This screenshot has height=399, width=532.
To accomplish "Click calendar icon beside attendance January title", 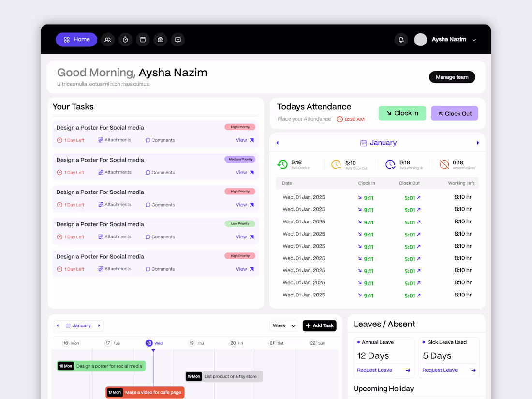I will (x=363, y=143).
